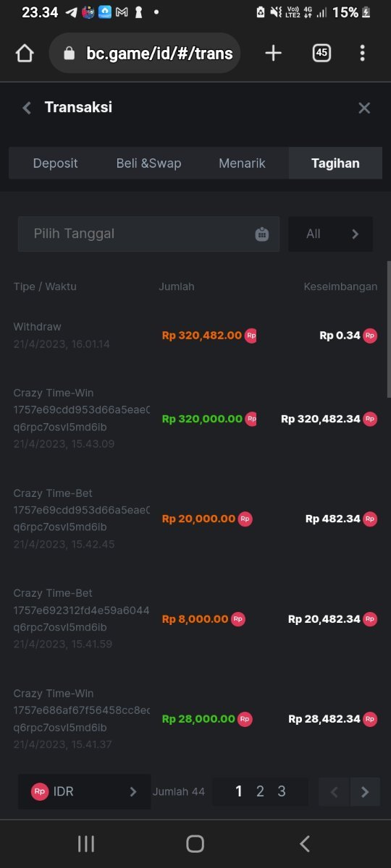Screen dimensions: 391x868
Task: Close the Transaksi panel with X
Action: tap(364, 108)
